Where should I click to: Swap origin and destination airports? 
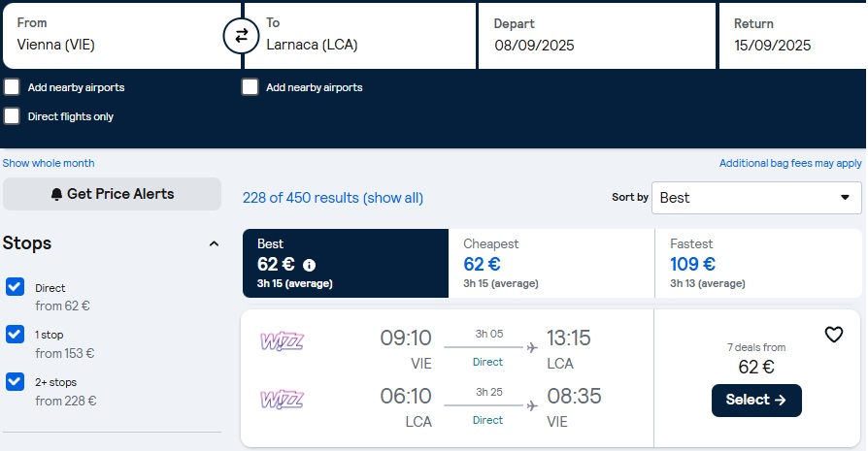point(241,36)
